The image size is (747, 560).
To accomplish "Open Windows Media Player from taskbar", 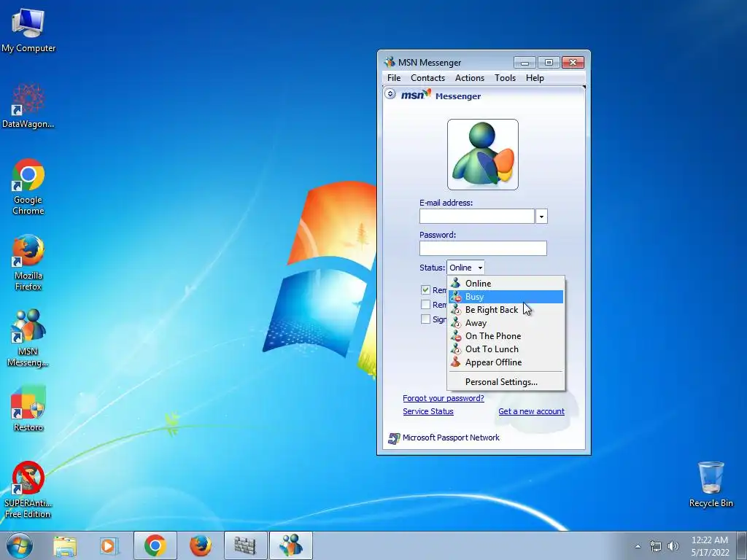I will pos(109,545).
